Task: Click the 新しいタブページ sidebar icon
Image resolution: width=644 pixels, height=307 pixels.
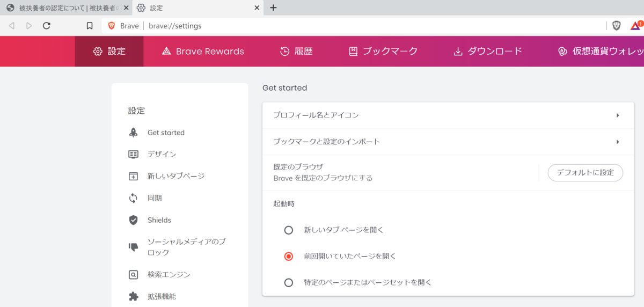Action: coord(133,176)
